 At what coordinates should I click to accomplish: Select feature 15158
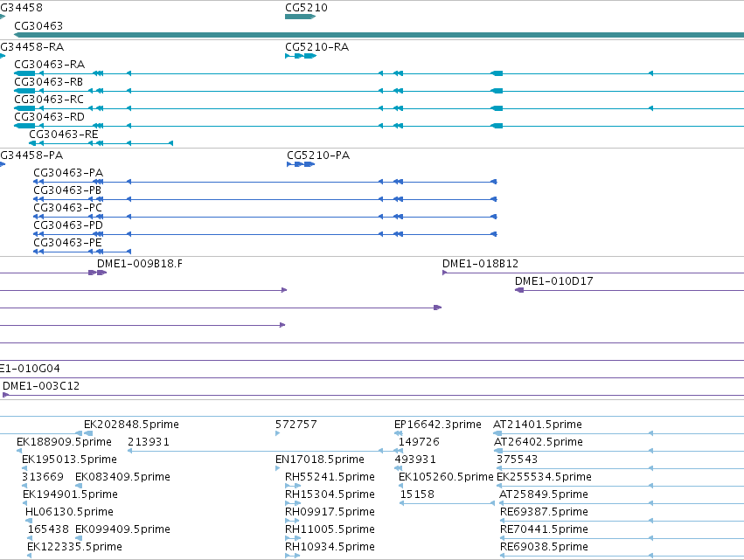tap(417, 494)
